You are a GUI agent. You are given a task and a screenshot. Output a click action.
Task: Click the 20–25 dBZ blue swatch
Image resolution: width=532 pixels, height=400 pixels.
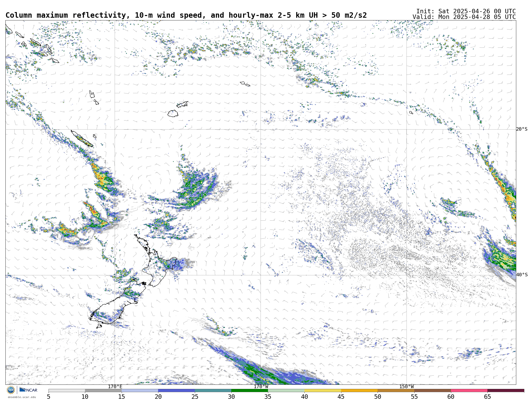point(177,391)
